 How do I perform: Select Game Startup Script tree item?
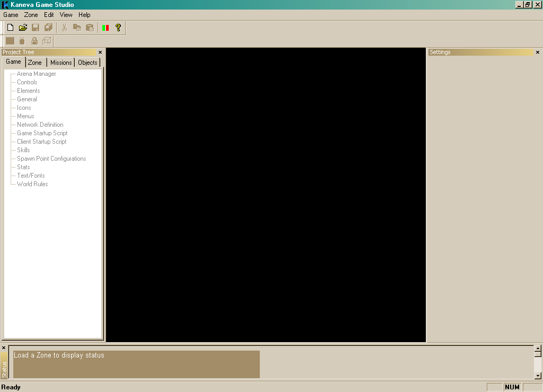click(x=42, y=133)
